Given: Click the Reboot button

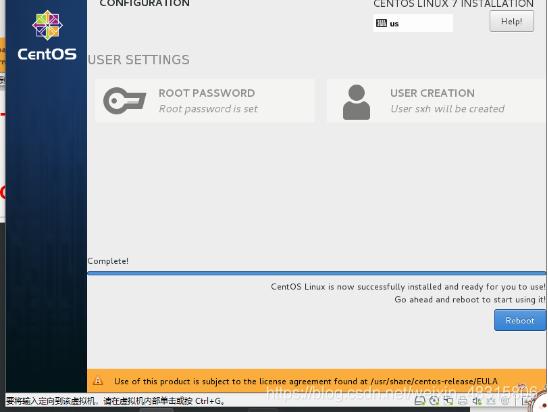Looking at the screenshot, I should (x=520, y=320).
